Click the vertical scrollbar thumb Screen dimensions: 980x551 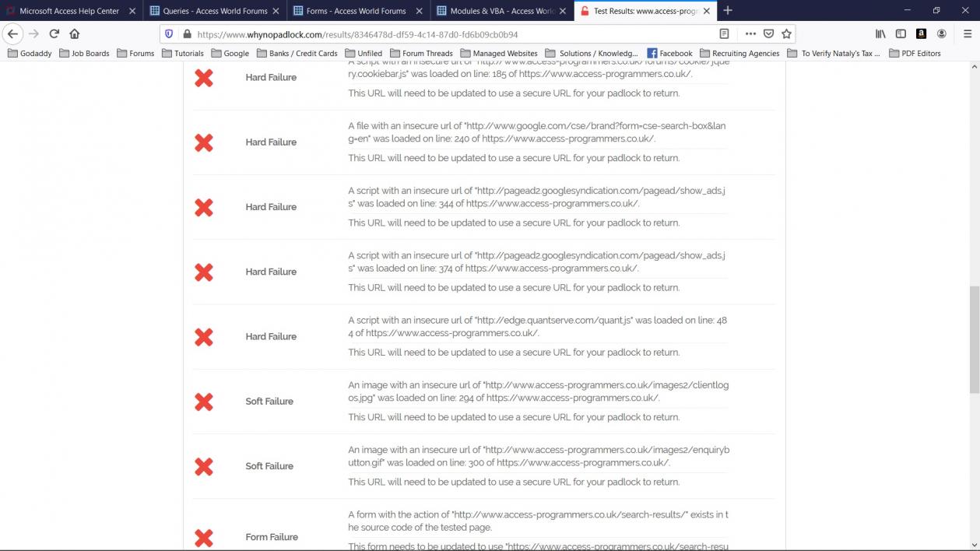point(974,339)
